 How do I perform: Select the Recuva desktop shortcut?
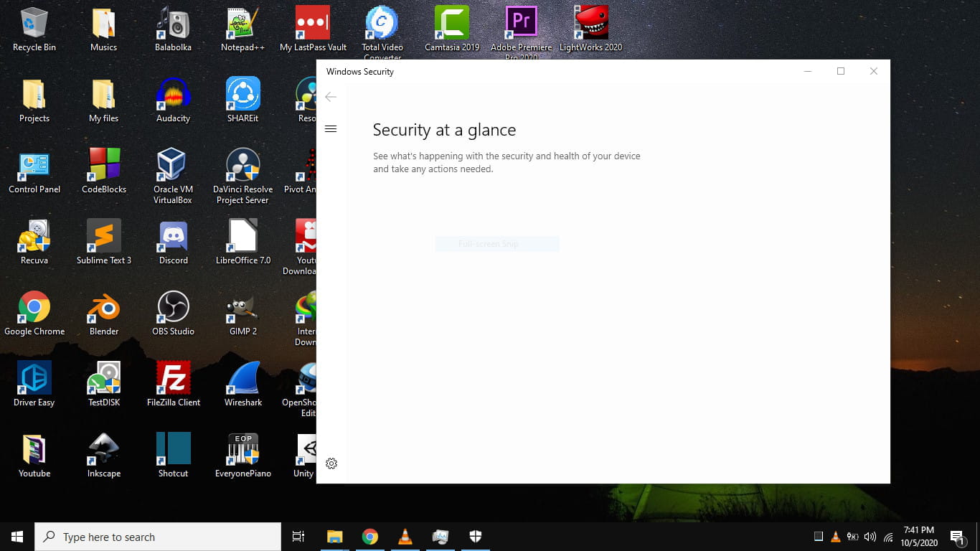pos(34,243)
